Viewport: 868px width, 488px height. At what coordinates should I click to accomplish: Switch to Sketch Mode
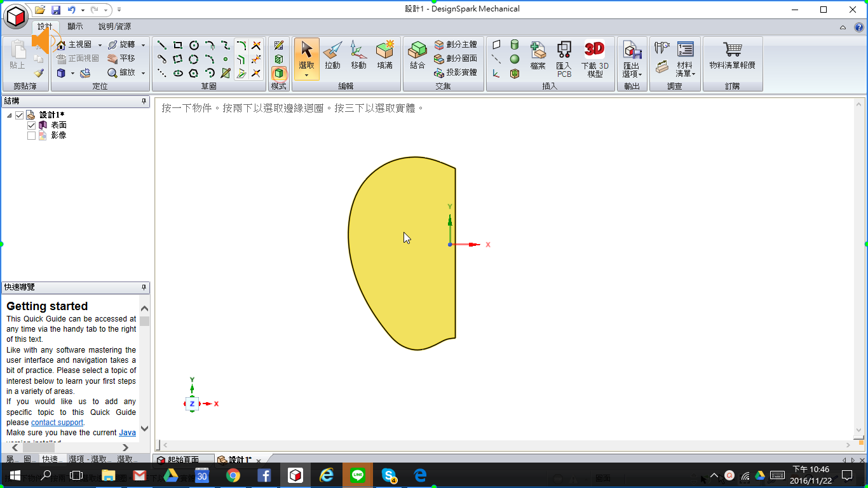pyautogui.click(x=279, y=45)
